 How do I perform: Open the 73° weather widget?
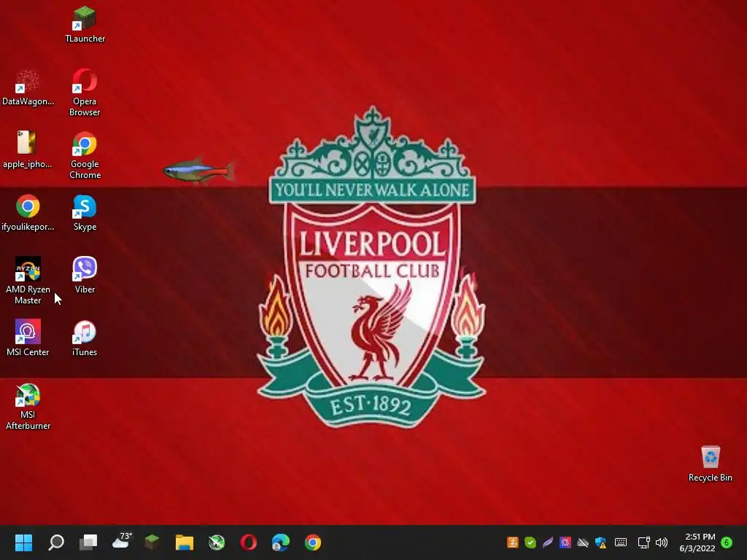[x=122, y=542]
